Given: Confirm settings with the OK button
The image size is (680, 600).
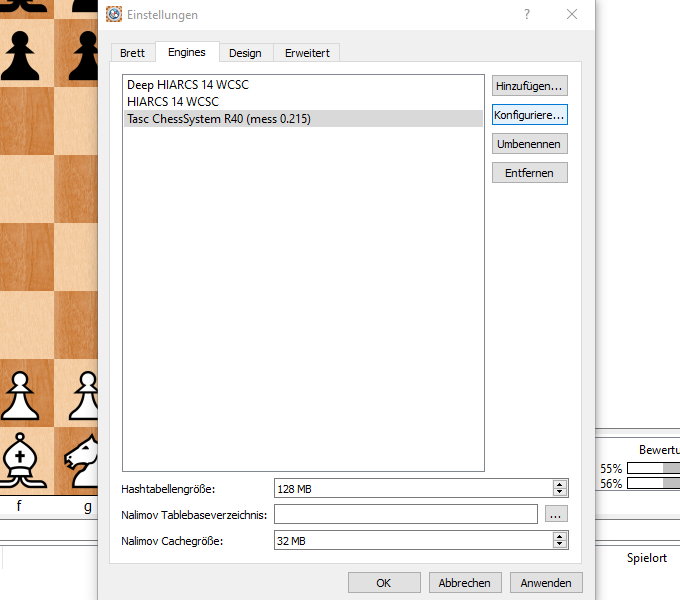Looking at the screenshot, I should (x=384, y=583).
